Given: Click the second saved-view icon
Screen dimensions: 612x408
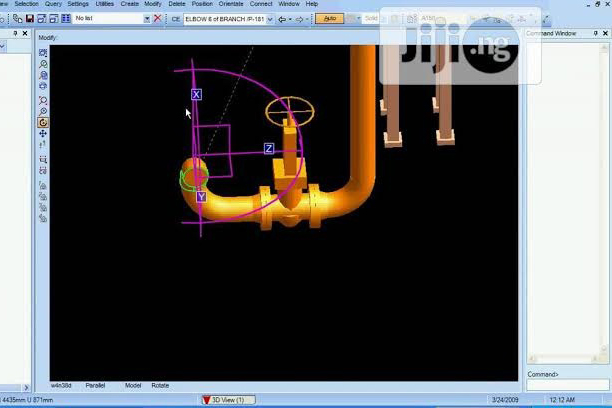Looking at the screenshot, I should (x=43, y=196).
